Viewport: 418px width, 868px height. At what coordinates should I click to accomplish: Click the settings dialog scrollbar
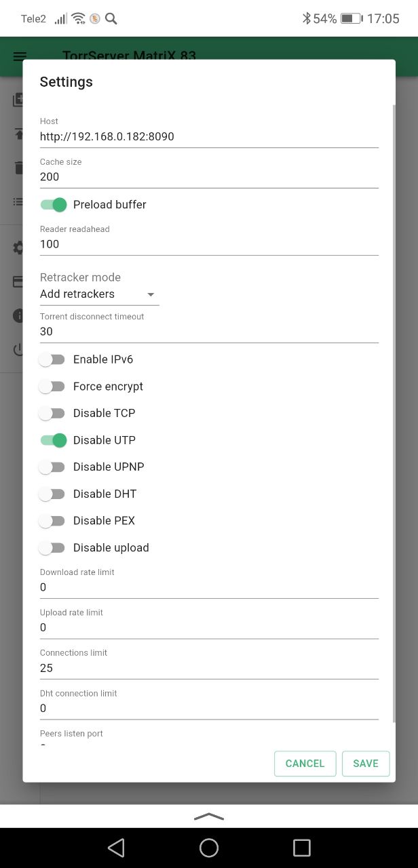(x=394, y=414)
